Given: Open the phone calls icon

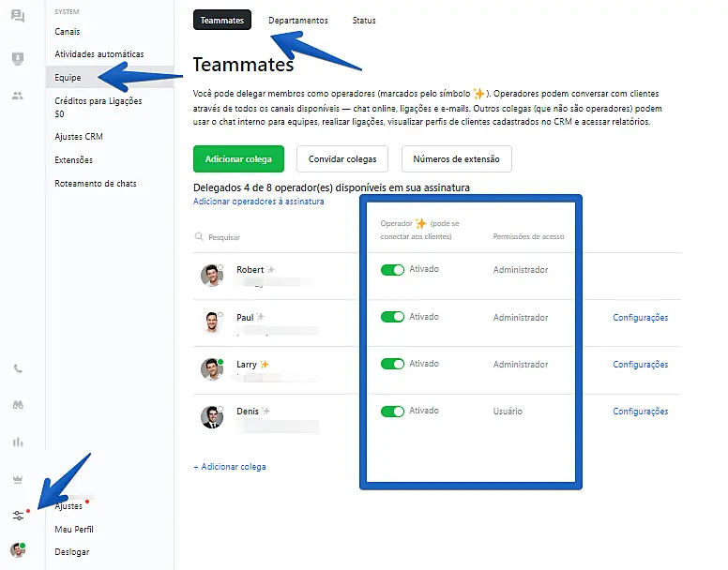Looking at the screenshot, I should click(18, 368).
